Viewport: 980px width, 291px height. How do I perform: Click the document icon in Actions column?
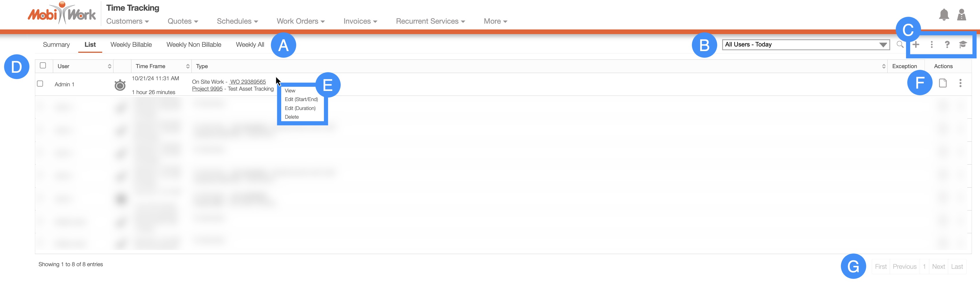(x=942, y=83)
